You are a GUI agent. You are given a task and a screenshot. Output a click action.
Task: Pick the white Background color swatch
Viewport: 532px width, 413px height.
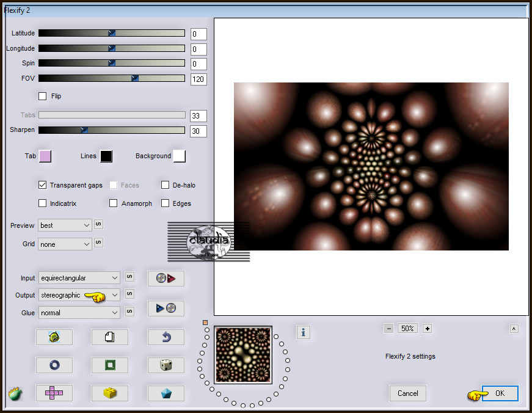pos(180,156)
